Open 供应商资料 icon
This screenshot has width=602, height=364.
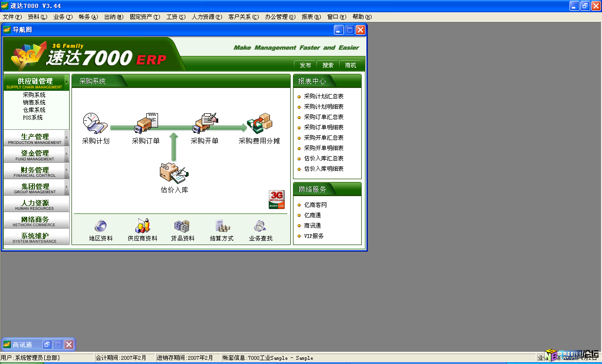pos(143,226)
